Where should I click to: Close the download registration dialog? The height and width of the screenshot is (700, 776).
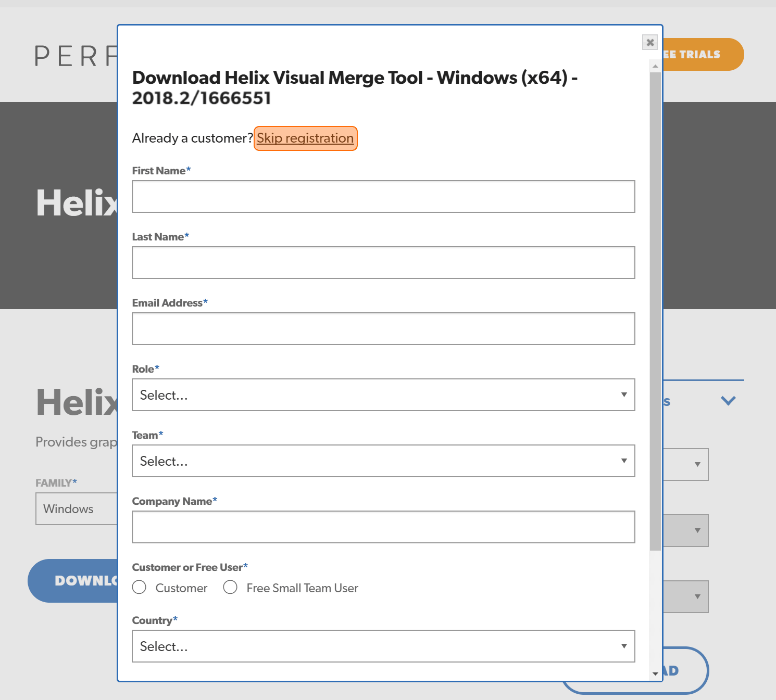pyautogui.click(x=650, y=42)
